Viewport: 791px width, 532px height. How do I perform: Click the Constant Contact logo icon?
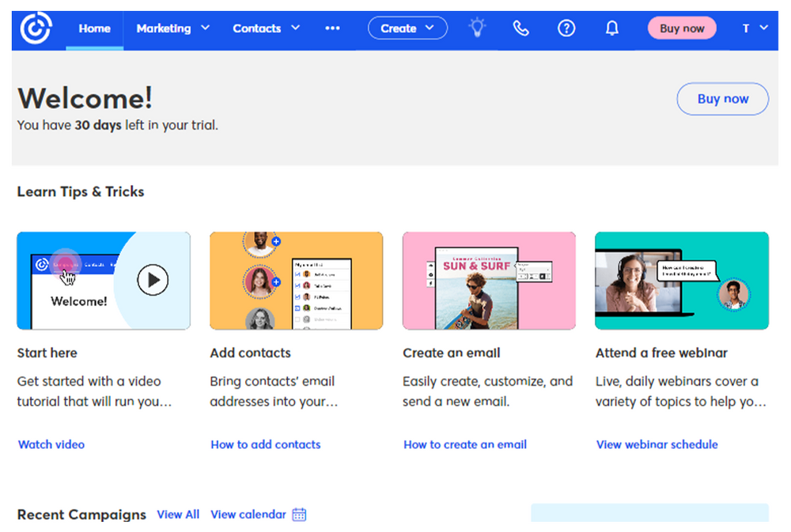[x=36, y=28]
